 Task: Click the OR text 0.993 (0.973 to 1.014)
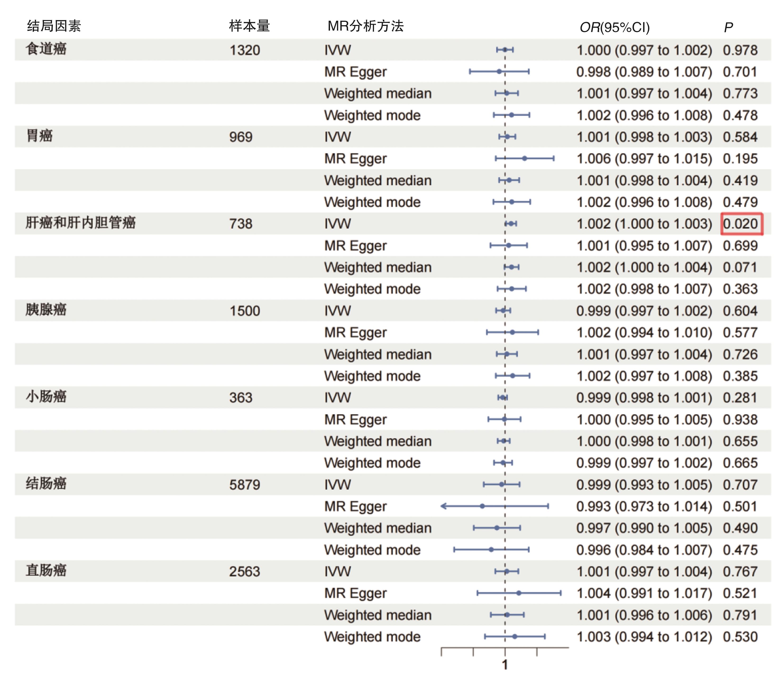(x=644, y=507)
